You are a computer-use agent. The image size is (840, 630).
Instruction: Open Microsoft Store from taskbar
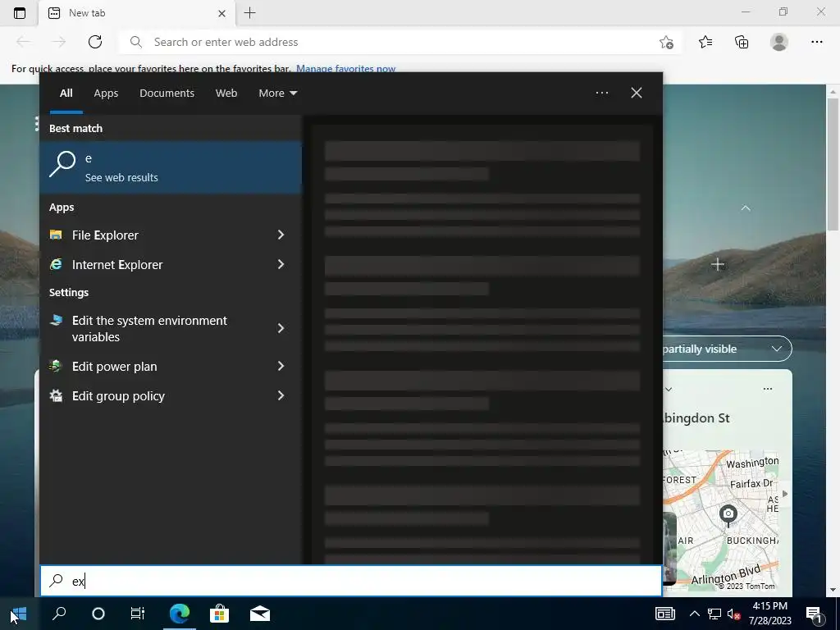click(x=219, y=614)
